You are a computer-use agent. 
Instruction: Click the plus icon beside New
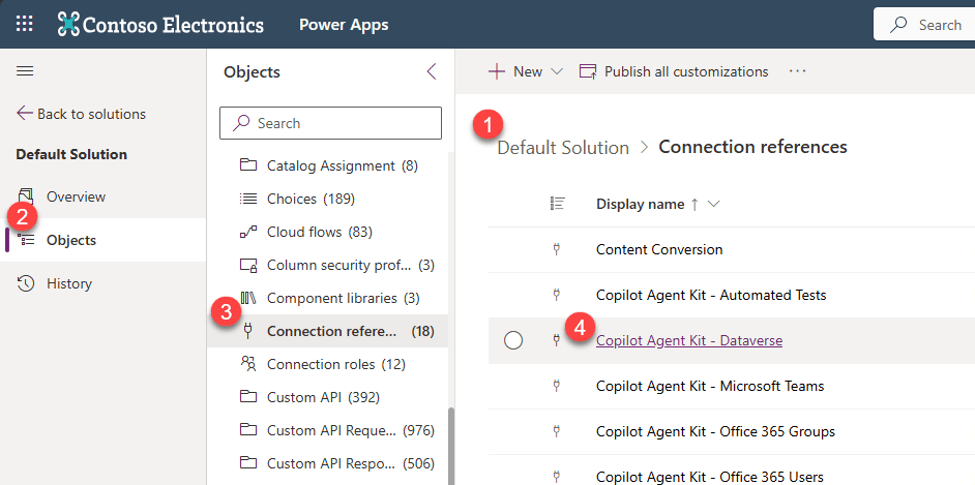[496, 72]
